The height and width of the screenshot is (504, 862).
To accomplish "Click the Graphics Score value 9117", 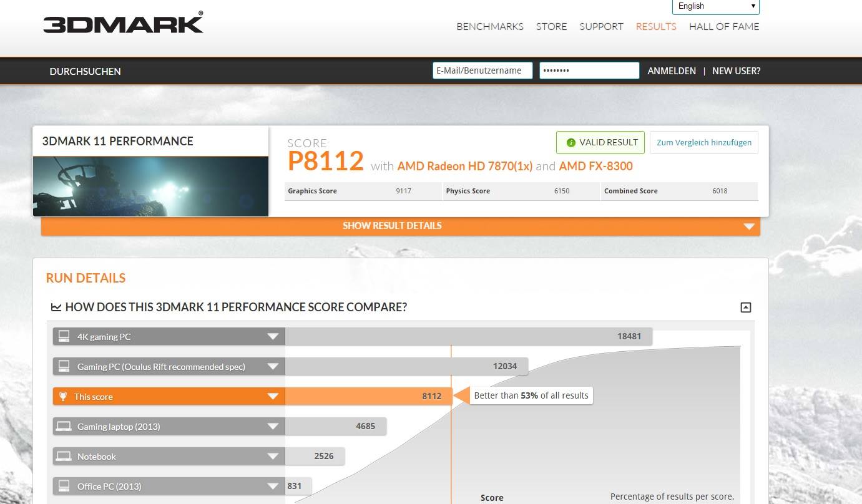I will pos(403,191).
